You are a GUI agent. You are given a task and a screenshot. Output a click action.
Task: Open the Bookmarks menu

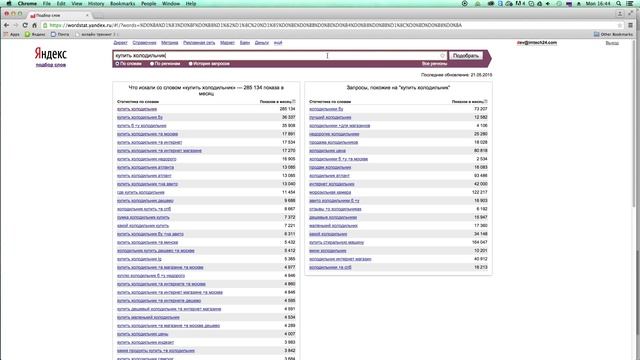tap(122, 4)
